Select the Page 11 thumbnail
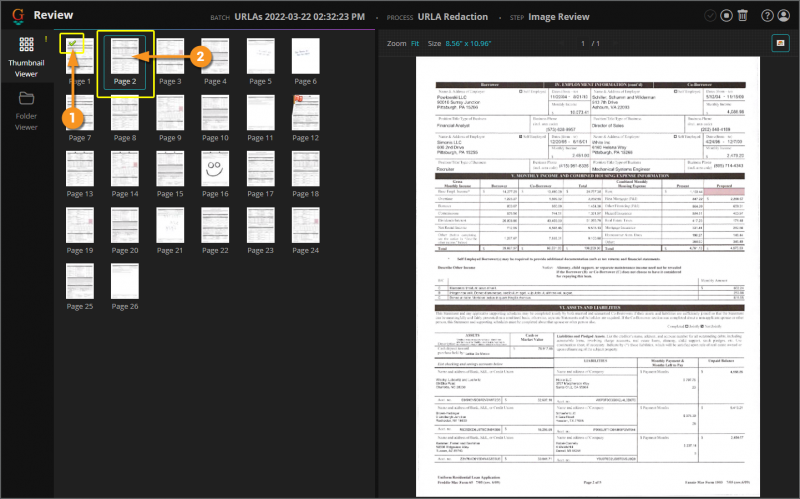The image size is (800, 499). click(x=260, y=113)
